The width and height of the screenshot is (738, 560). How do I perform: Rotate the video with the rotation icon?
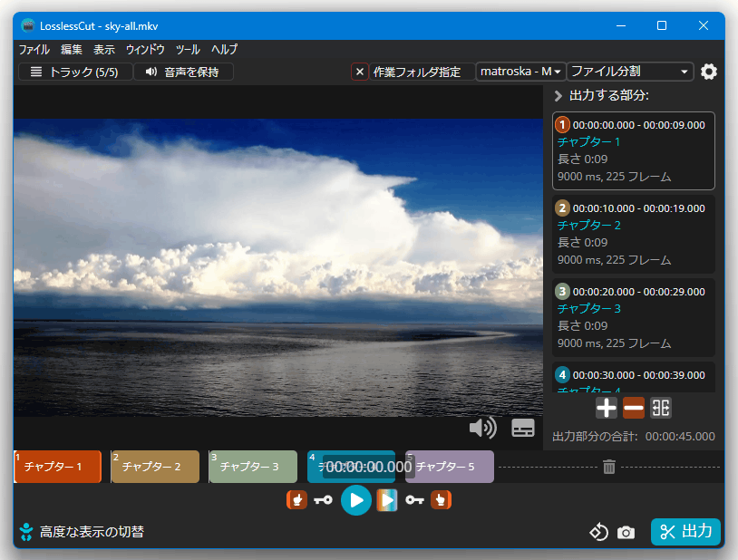point(599,532)
